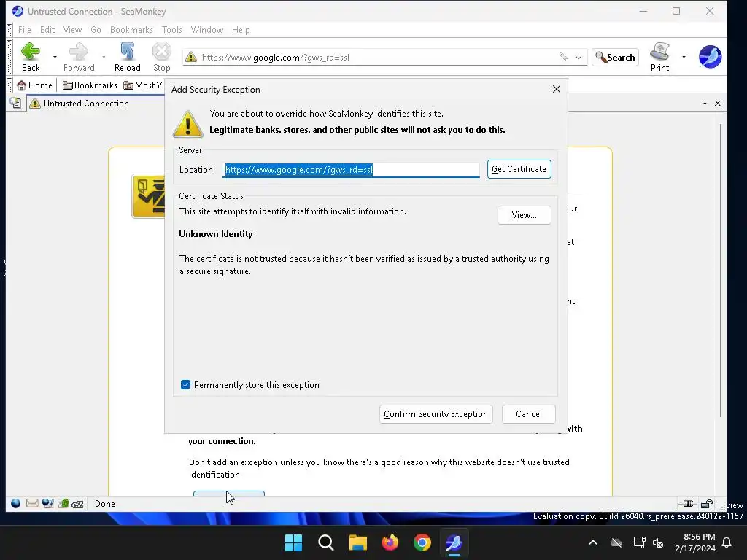Open the View menu

[72, 29]
